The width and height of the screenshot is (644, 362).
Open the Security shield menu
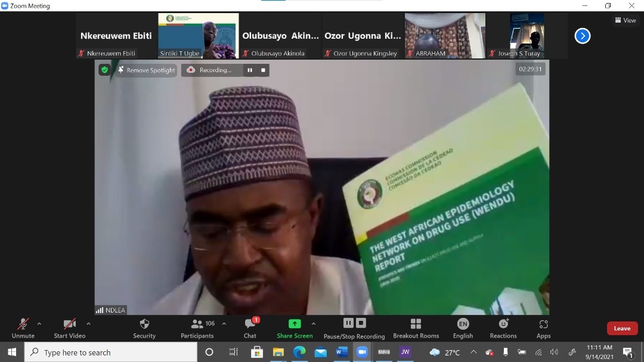[x=144, y=329]
